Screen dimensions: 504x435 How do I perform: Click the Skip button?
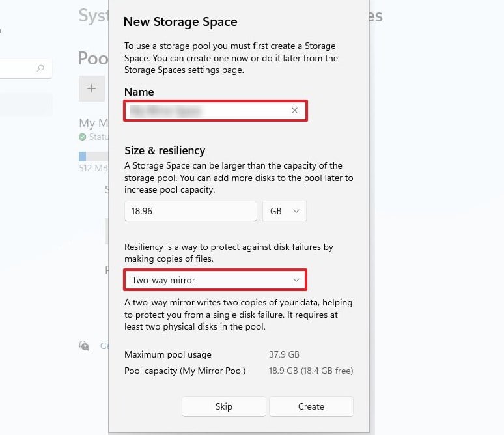224,406
